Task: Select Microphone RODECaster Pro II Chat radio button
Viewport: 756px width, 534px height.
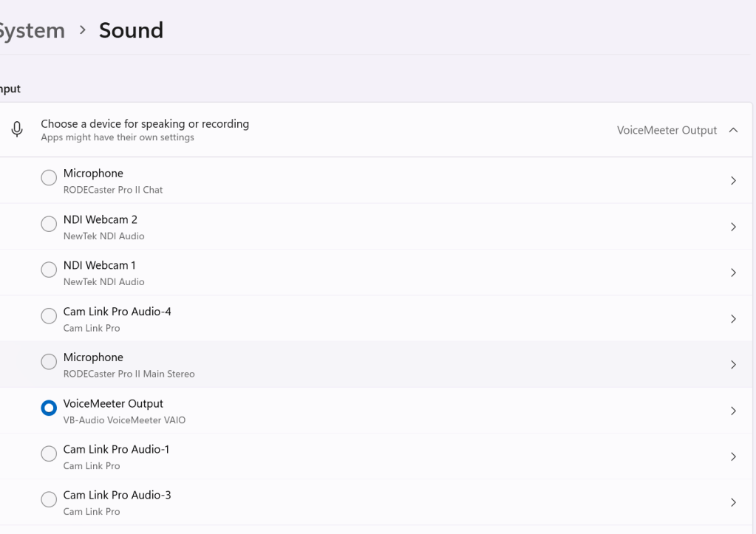Action: tap(49, 177)
